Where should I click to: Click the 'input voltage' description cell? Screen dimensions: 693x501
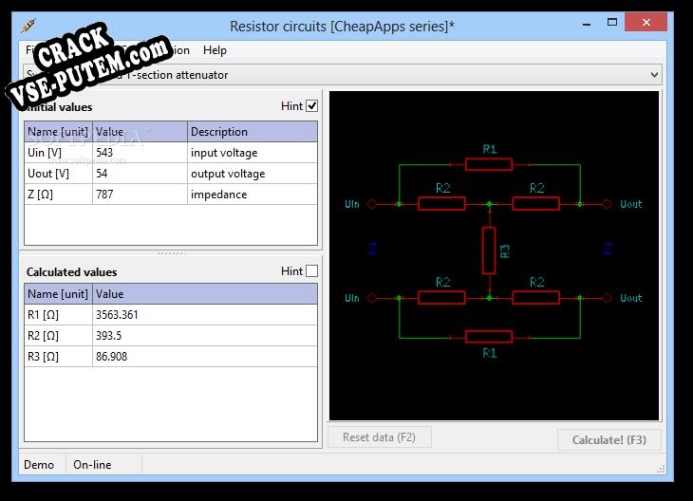pos(252,152)
